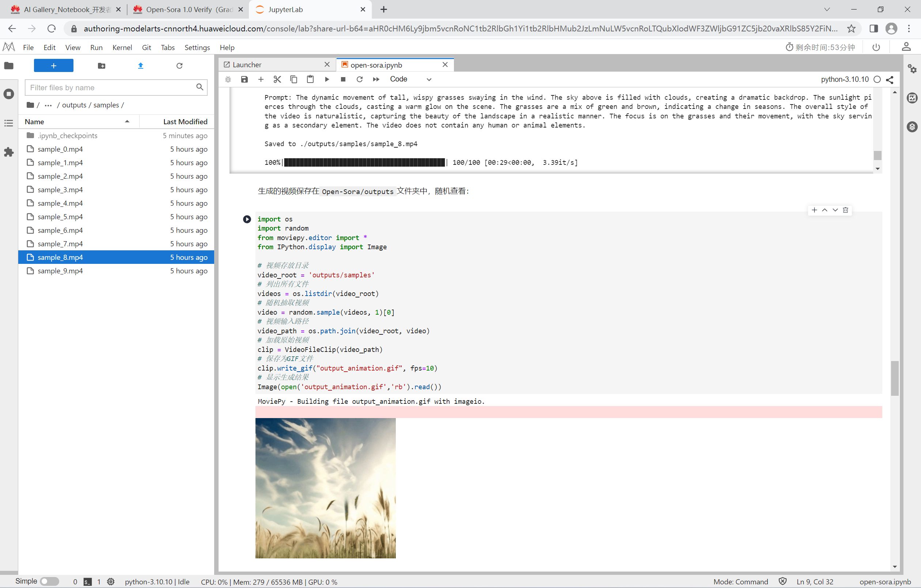The image size is (921, 588).
Task: Open the table of contents sidebar icon
Action: point(8,123)
